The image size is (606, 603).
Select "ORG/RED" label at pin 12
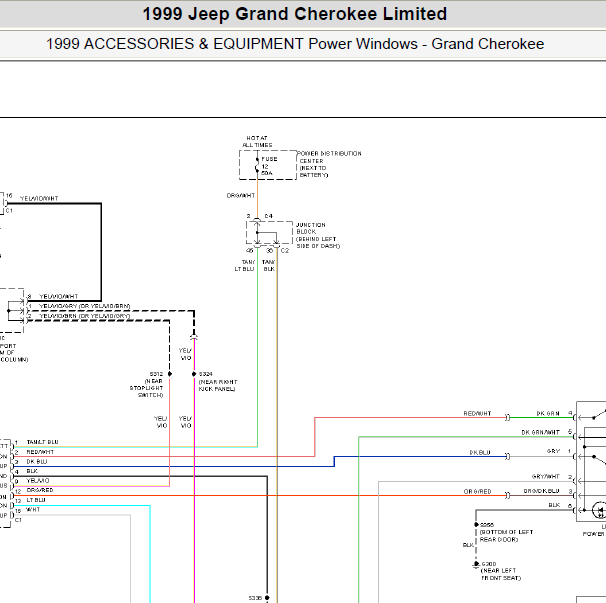(40, 490)
